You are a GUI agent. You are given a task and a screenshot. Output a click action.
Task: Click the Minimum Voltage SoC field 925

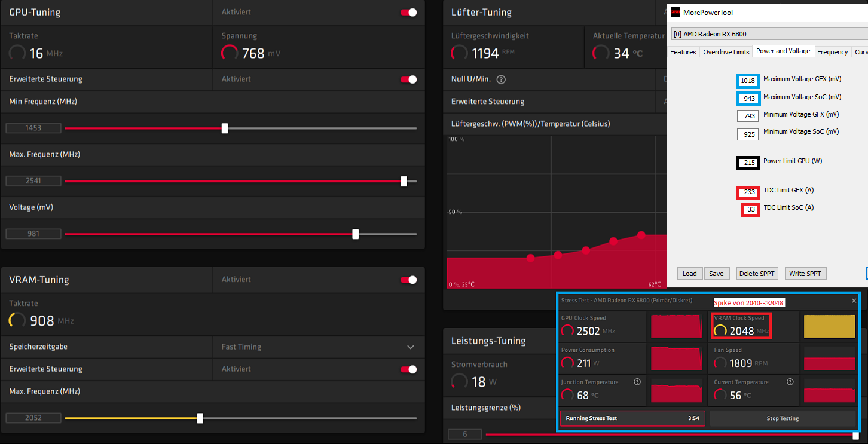point(748,133)
